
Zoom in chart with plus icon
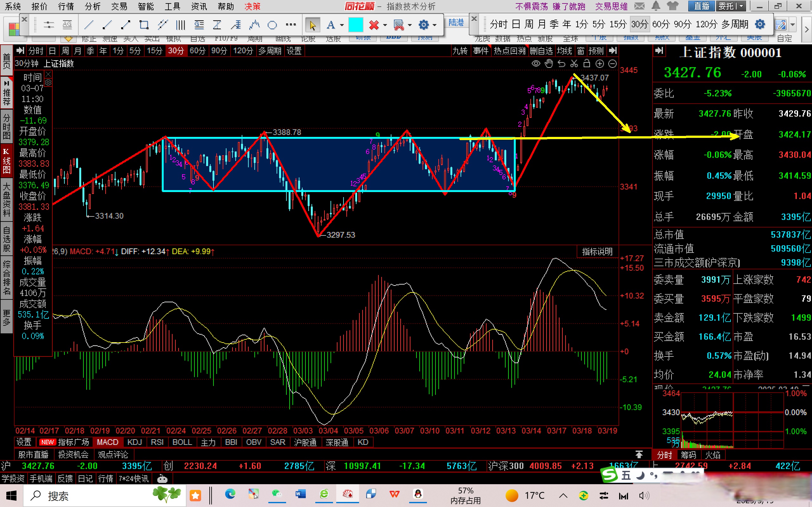tap(599, 63)
